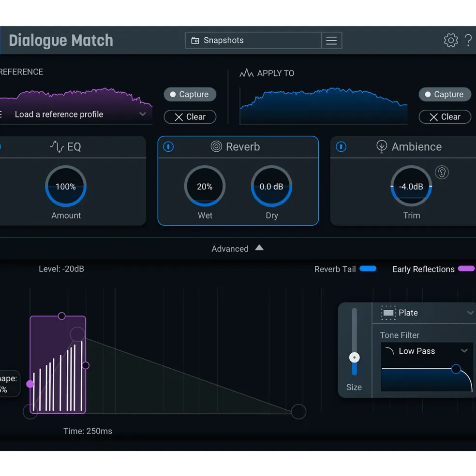476x476 pixels.
Task: Select the EQ module header
Action: point(73,146)
